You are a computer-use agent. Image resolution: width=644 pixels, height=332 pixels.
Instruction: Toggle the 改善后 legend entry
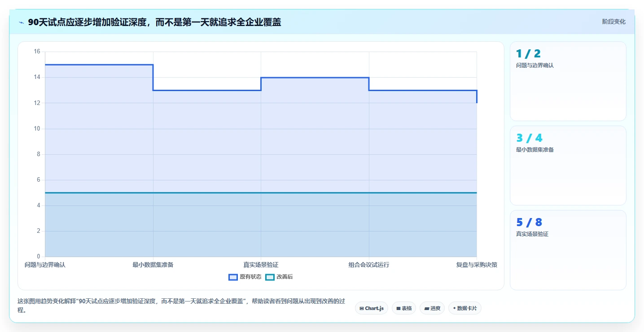pyautogui.click(x=279, y=277)
